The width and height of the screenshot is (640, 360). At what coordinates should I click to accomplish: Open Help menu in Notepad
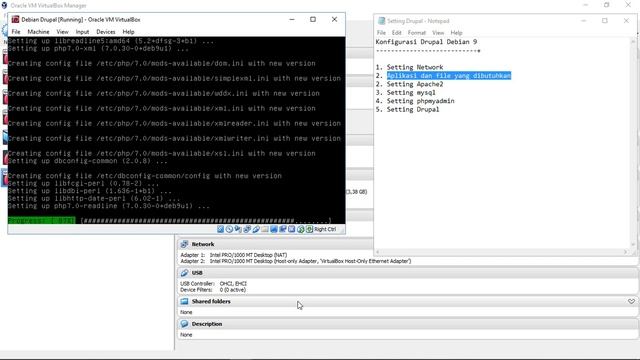(456, 33)
